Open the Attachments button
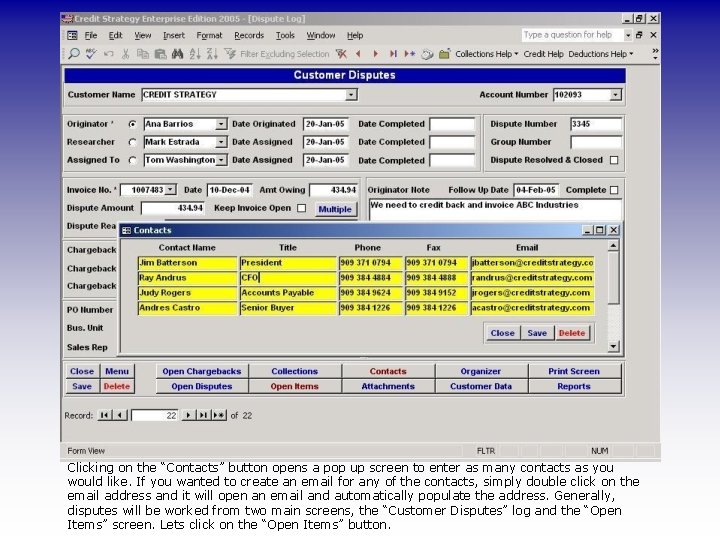The height and width of the screenshot is (540, 720). tap(388, 387)
